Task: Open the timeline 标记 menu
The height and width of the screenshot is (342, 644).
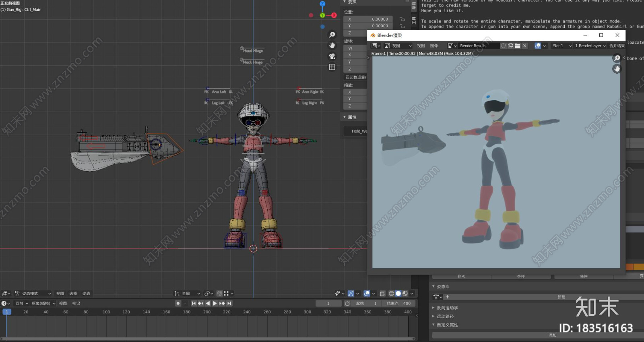Action: point(76,303)
